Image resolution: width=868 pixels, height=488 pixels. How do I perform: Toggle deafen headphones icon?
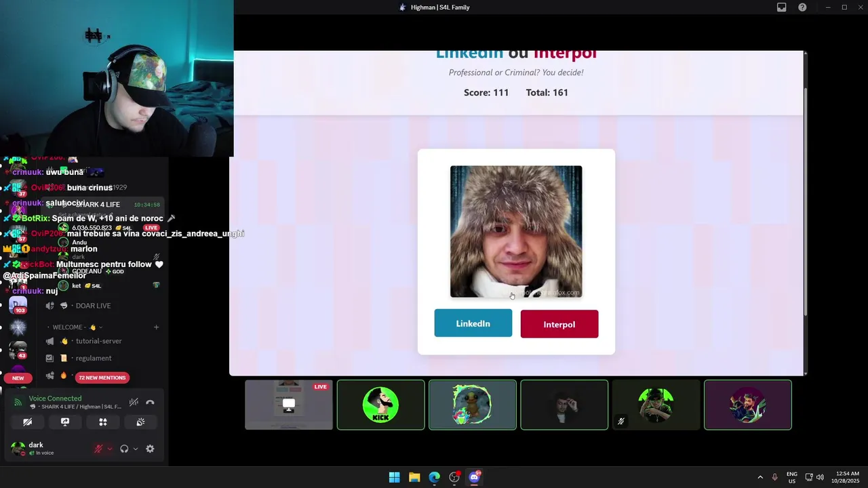(124, 449)
